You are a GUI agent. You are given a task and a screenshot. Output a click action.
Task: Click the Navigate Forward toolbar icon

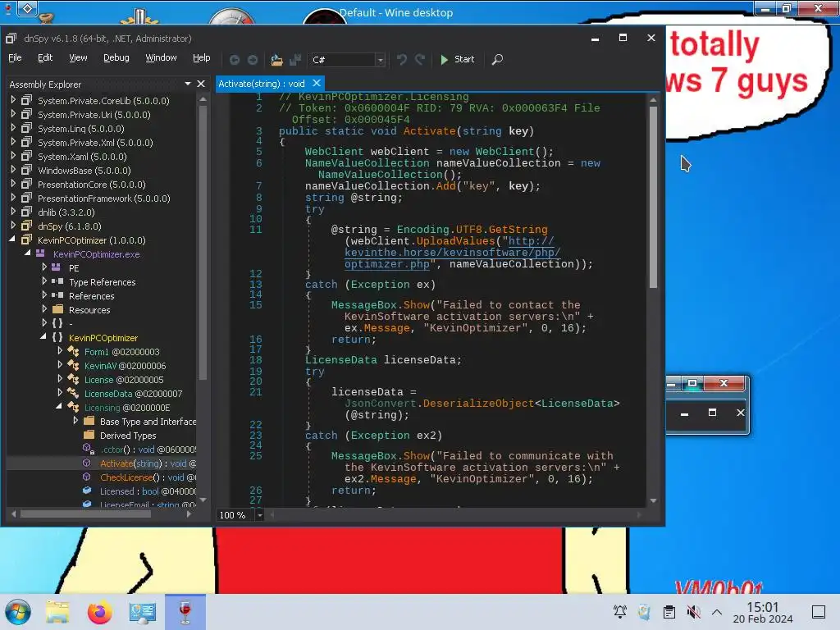click(253, 59)
